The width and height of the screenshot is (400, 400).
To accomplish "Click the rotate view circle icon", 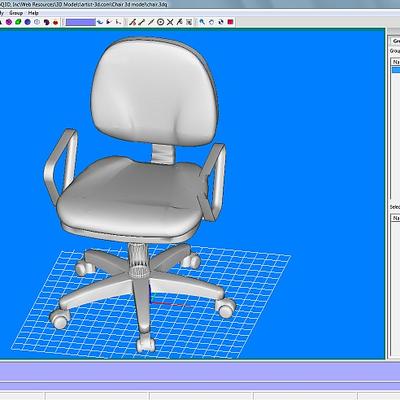I will coord(211,22).
